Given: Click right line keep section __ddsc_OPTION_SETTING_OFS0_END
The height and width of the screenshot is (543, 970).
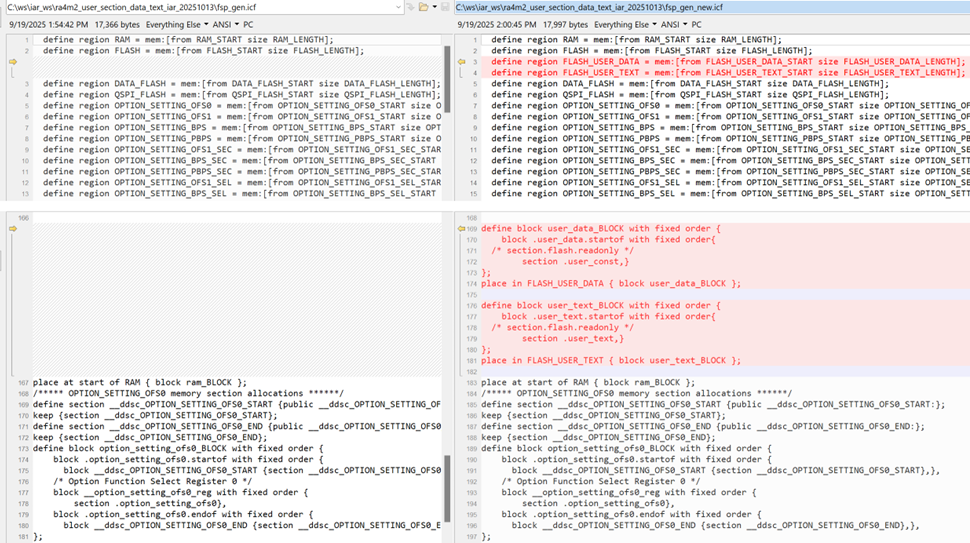Looking at the screenshot, I should [598, 437].
